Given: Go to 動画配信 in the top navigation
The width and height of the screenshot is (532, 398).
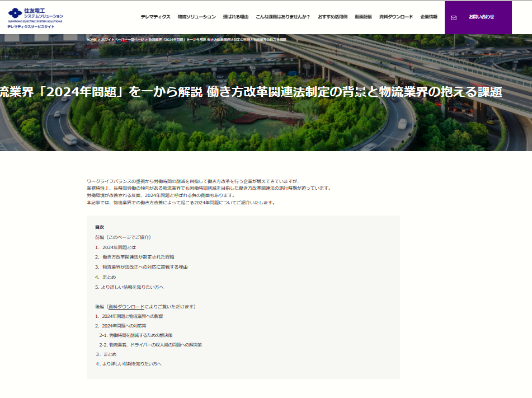Looking at the screenshot, I should click(x=364, y=17).
